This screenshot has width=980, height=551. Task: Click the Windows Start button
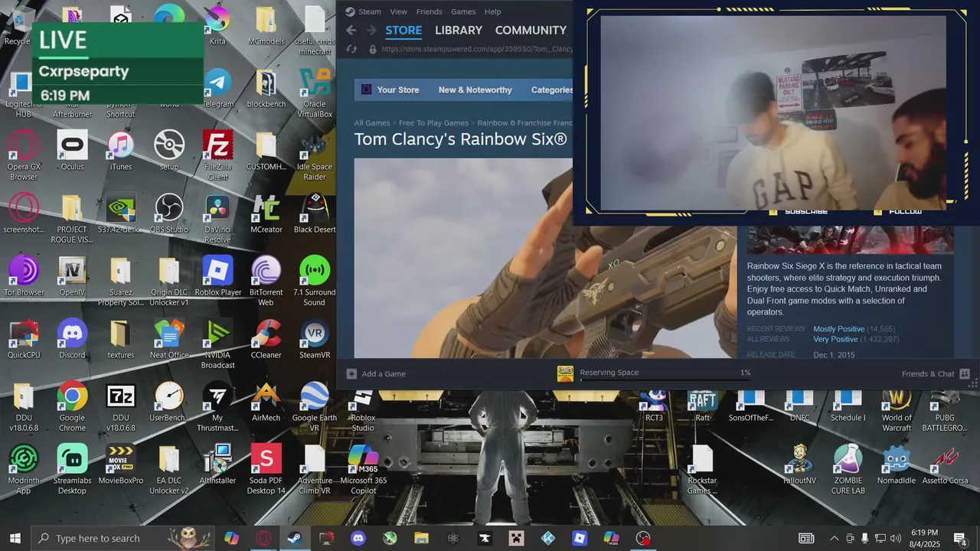click(15, 538)
